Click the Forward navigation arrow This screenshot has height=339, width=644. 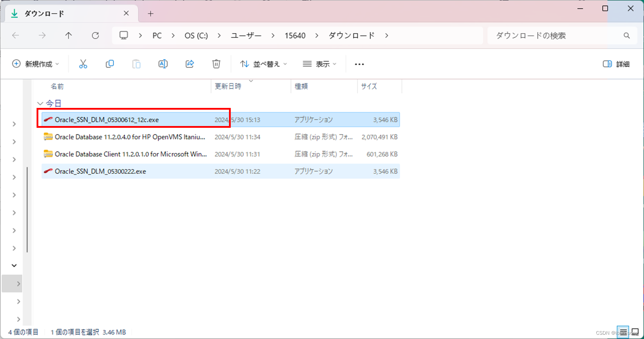click(x=42, y=35)
